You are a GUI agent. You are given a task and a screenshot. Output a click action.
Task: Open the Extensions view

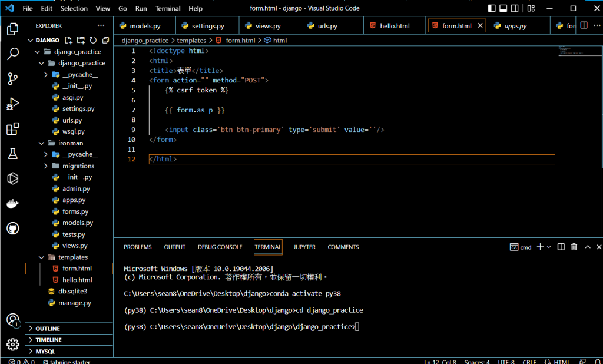pos(13,129)
